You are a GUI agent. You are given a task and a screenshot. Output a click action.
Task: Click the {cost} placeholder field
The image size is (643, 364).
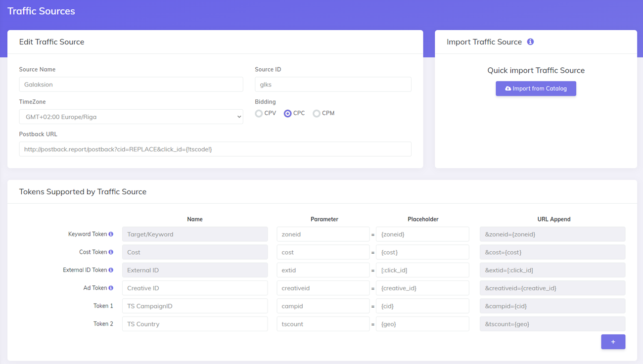pos(422,252)
